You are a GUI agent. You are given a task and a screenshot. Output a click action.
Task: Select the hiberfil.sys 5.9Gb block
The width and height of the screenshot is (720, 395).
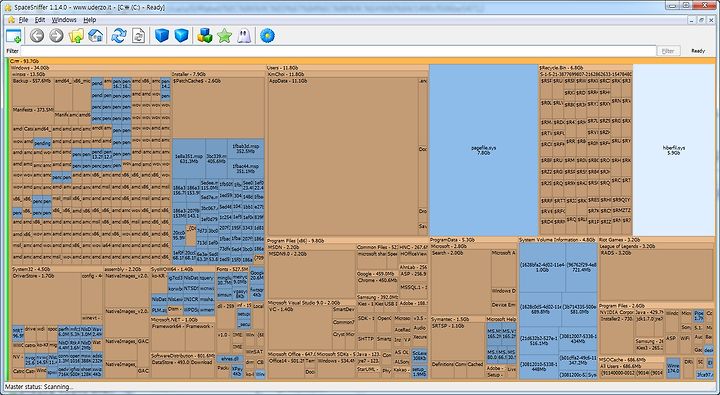point(674,150)
